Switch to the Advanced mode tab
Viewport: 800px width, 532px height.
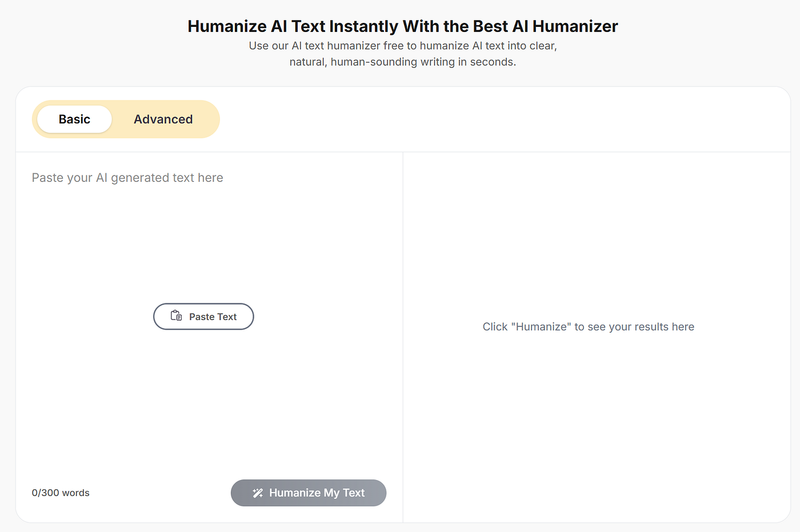(163, 119)
